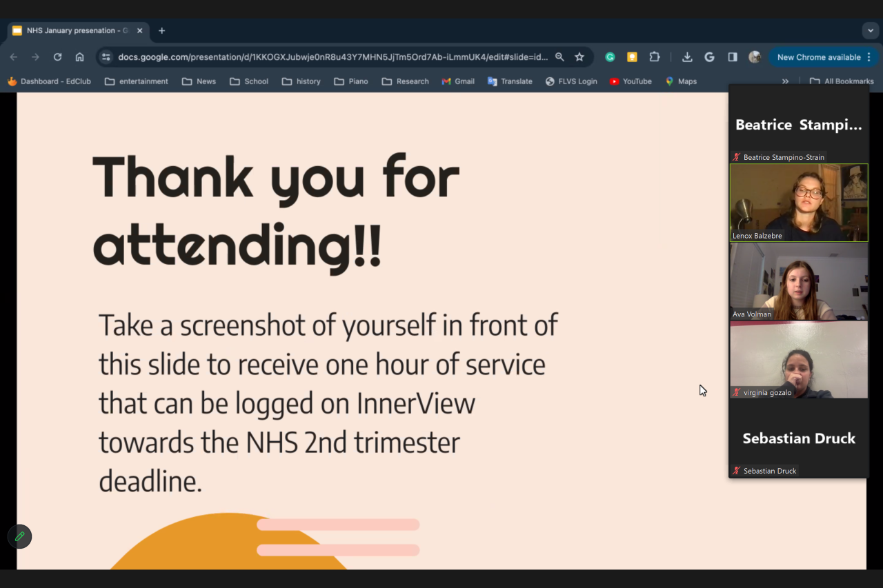Open the Gmail bookmark

coord(458,81)
